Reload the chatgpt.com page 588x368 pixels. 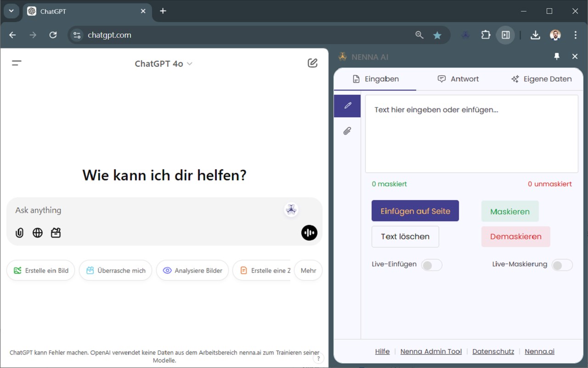[x=53, y=35]
